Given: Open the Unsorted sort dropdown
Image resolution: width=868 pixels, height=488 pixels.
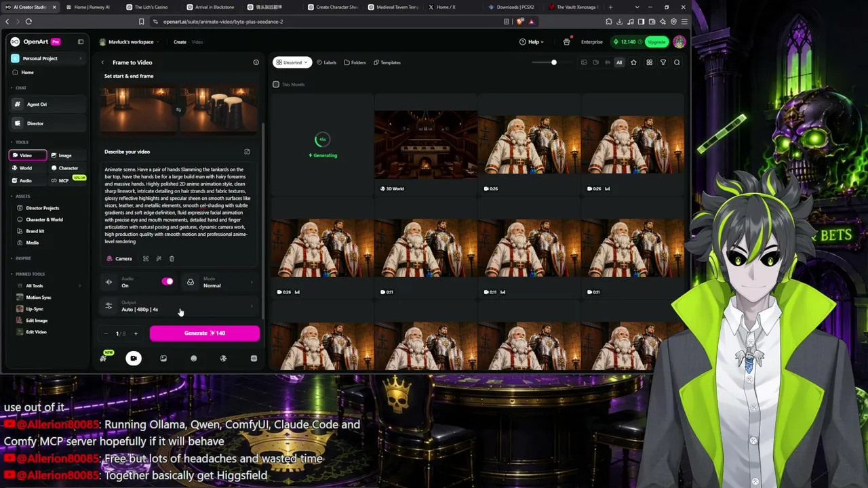Looking at the screenshot, I should pyautogui.click(x=292, y=62).
